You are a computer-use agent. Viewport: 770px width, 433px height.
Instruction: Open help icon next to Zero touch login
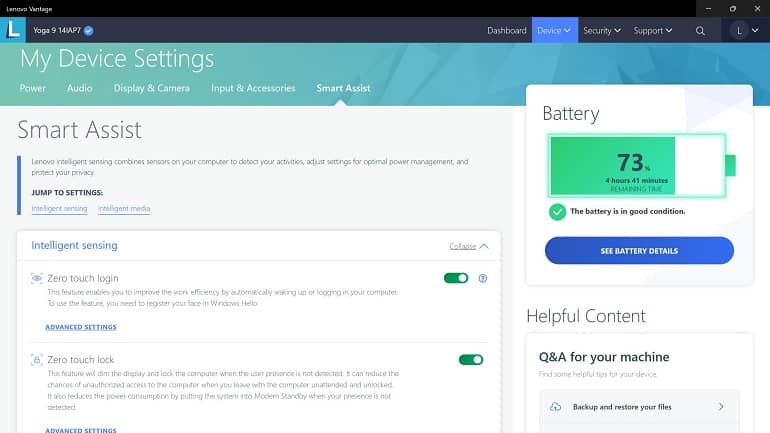pyautogui.click(x=483, y=278)
